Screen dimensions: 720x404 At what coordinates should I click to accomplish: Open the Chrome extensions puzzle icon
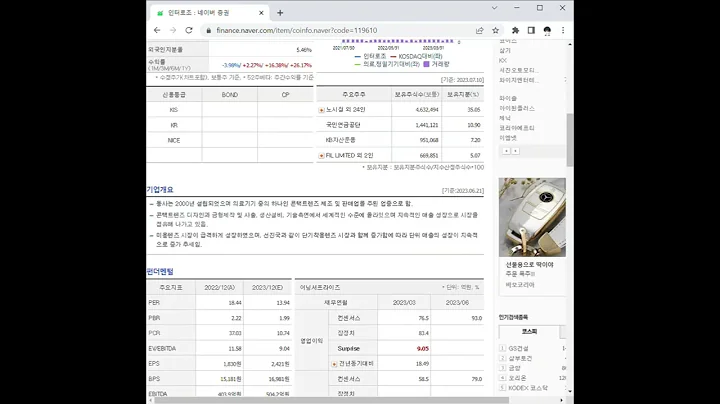click(515, 30)
